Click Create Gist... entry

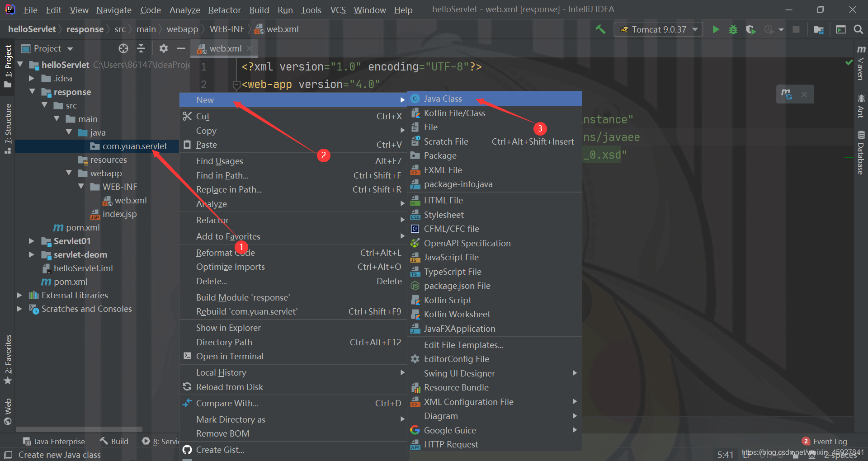pyautogui.click(x=293, y=450)
